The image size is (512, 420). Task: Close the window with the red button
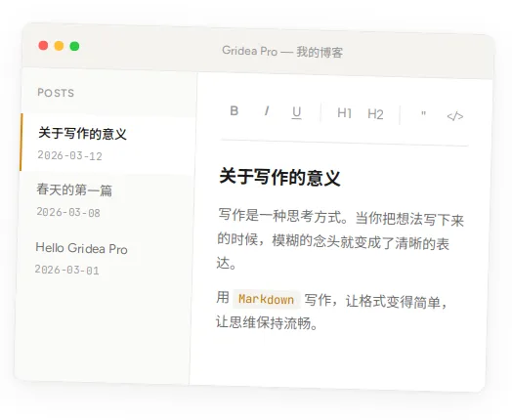43,45
